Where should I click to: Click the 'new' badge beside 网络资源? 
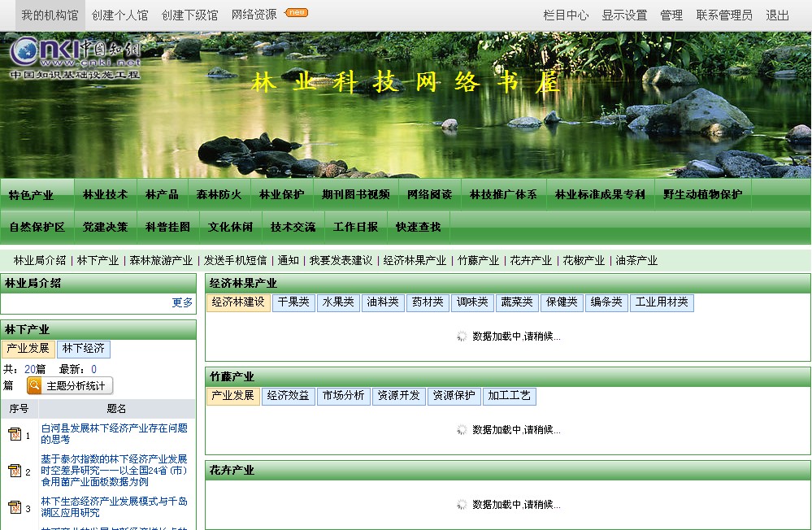(297, 12)
